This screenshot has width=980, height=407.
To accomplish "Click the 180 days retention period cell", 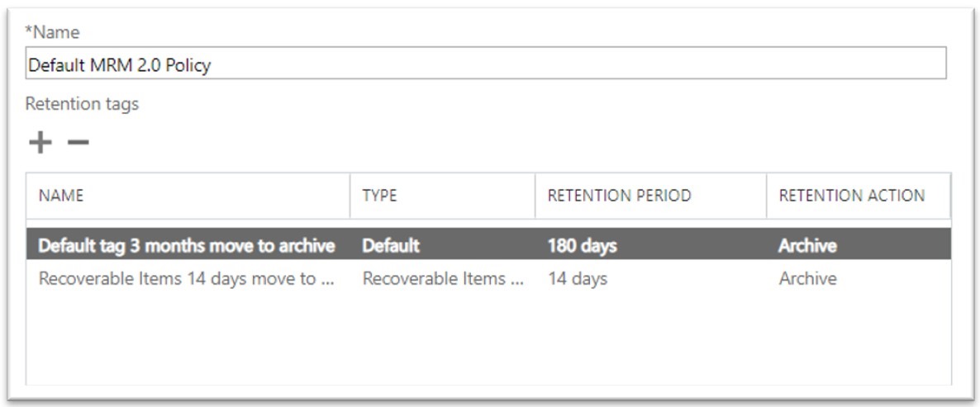I will [x=582, y=246].
